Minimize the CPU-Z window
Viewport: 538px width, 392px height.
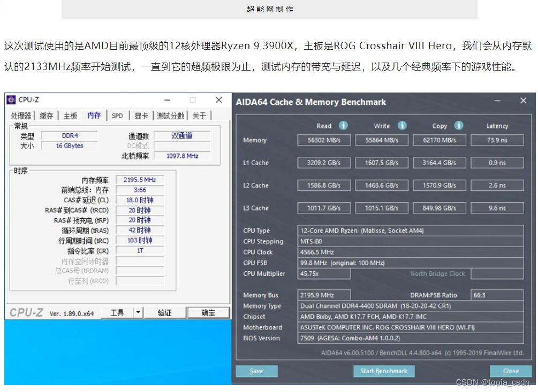pos(167,100)
